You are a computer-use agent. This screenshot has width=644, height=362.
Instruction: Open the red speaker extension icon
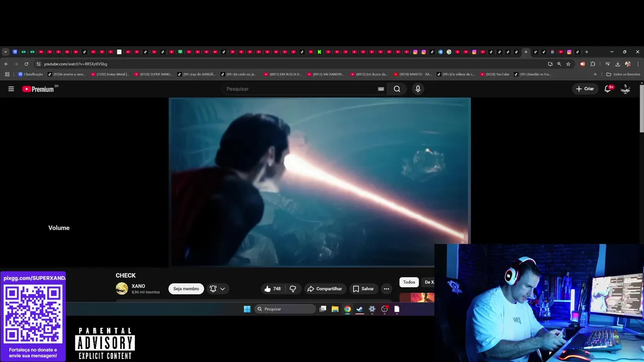[583, 64]
